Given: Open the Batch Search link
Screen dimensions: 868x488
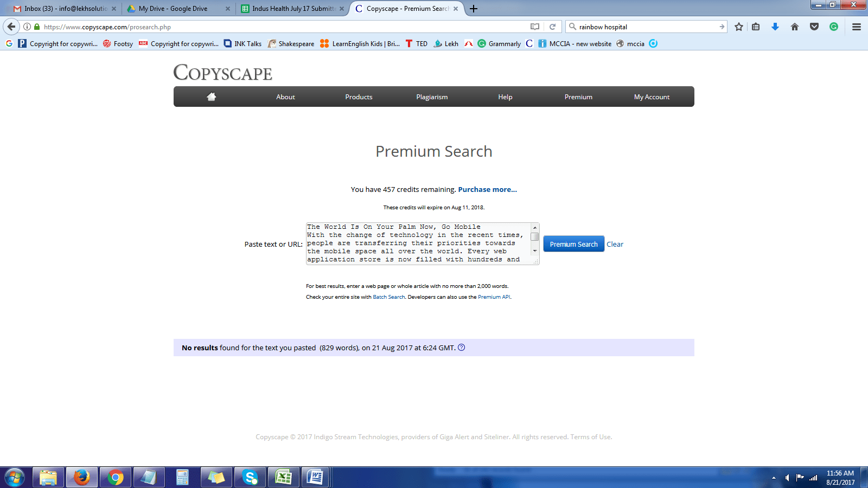Looking at the screenshot, I should click(x=389, y=297).
